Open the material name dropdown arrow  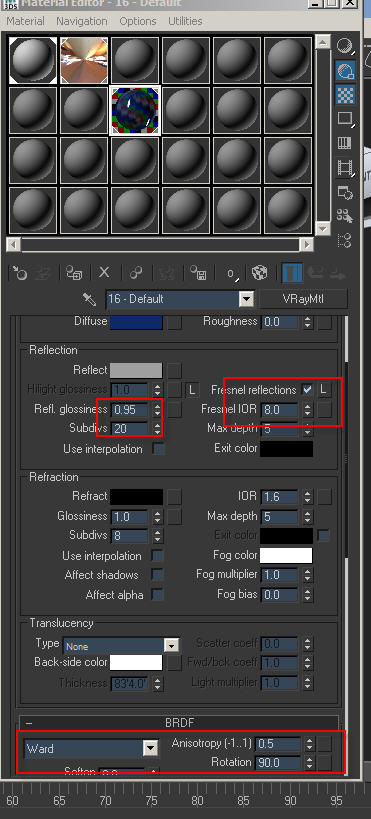246,299
